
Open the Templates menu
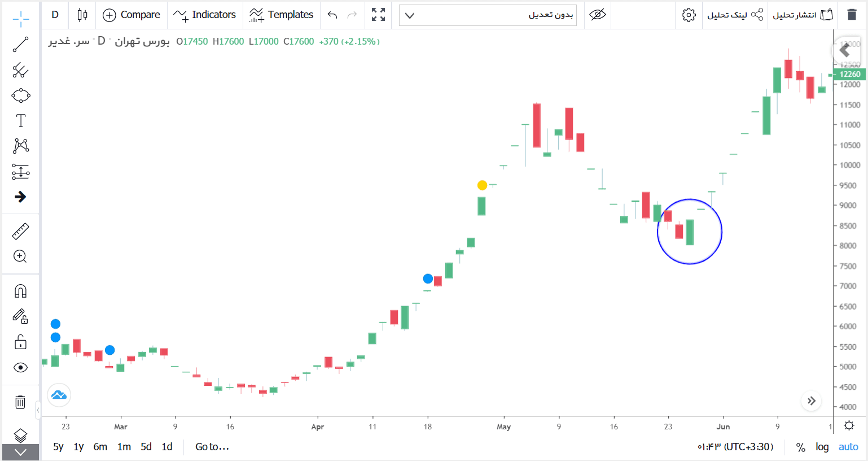(282, 15)
